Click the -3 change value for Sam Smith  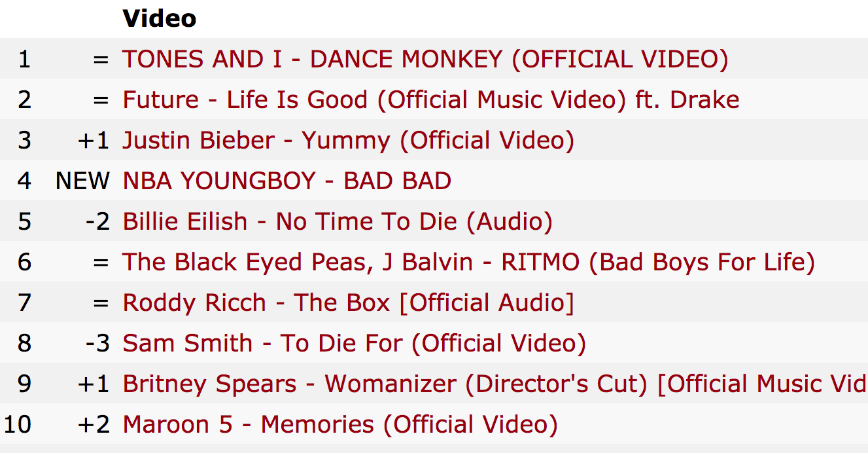[97, 344]
